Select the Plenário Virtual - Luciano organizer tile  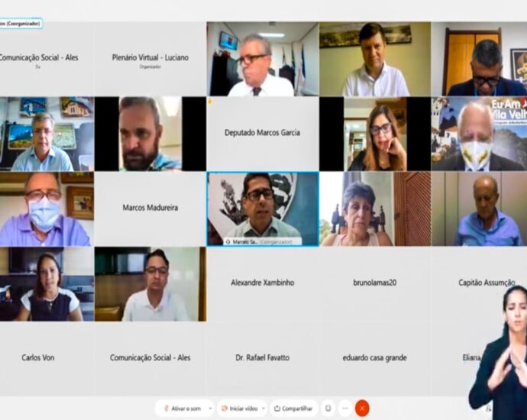pyautogui.click(x=150, y=59)
